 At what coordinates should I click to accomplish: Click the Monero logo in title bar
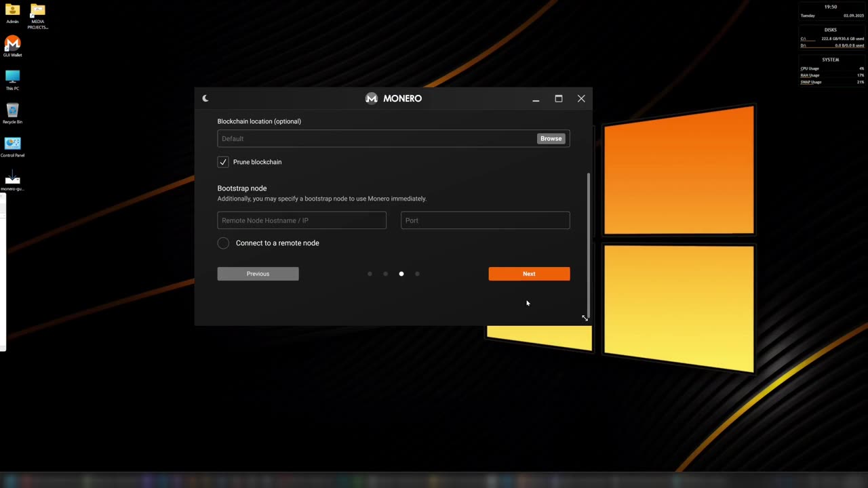372,98
